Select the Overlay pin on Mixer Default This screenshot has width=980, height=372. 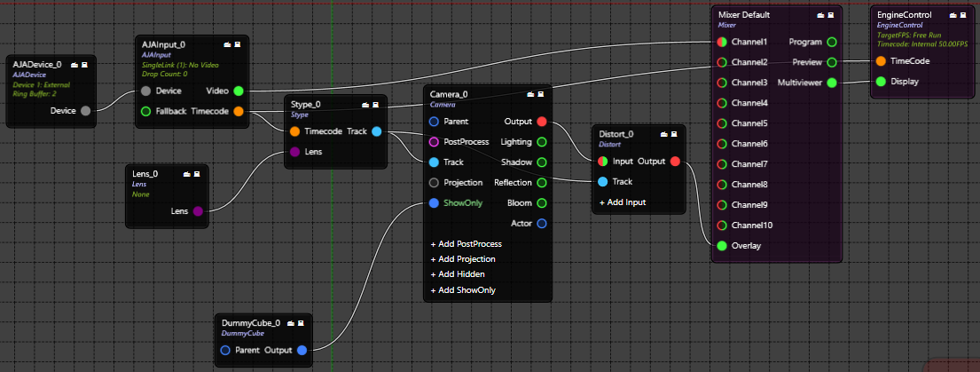click(x=722, y=246)
